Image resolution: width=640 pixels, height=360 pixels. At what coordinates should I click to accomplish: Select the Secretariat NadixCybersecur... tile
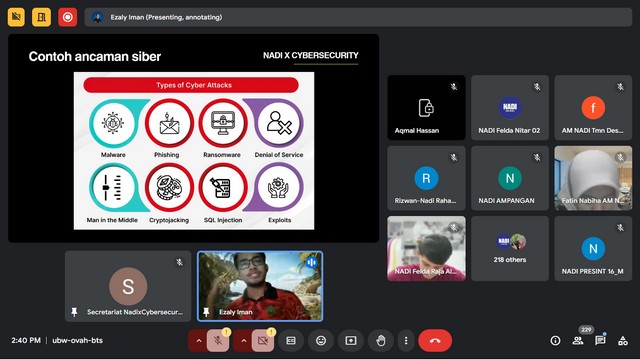point(128,286)
